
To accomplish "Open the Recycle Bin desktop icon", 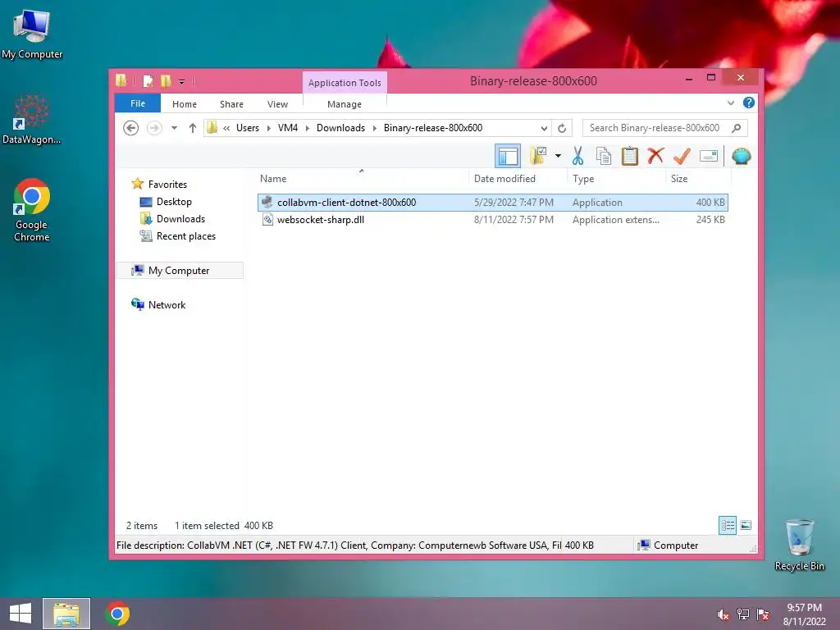I will 799,545.
